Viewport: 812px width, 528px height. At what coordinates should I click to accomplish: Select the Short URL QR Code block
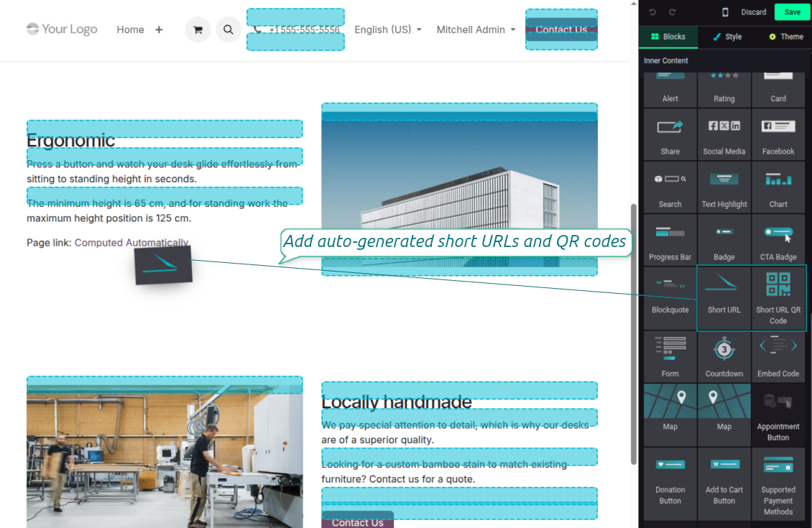click(x=778, y=297)
